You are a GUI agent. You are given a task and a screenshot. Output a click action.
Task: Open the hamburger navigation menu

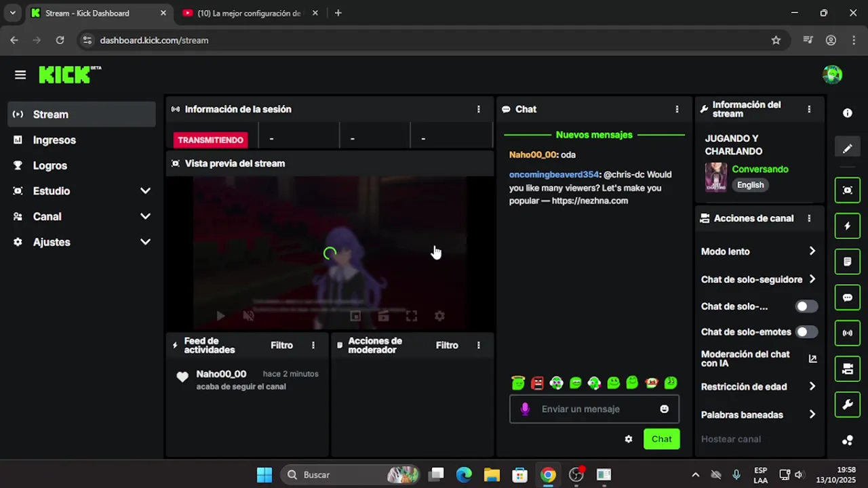pos(20,75)
